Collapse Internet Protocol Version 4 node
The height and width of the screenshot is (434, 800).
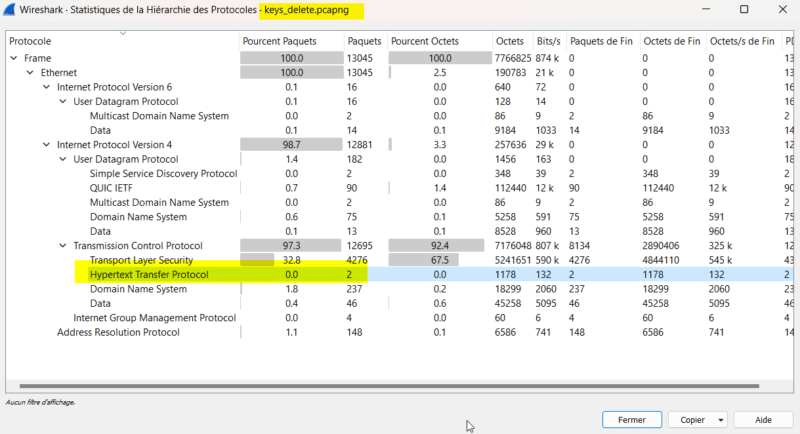click(x=46, y=145)
